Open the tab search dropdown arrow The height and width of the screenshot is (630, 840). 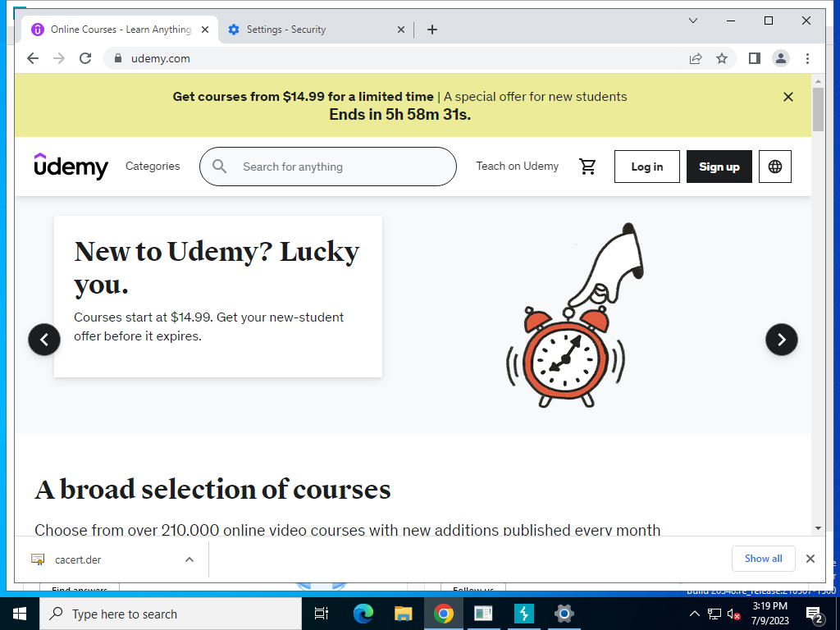[x=692, y=21]
